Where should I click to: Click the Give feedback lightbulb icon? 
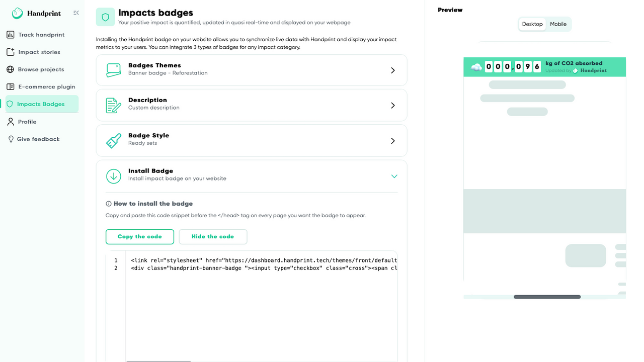coord(11,139)
